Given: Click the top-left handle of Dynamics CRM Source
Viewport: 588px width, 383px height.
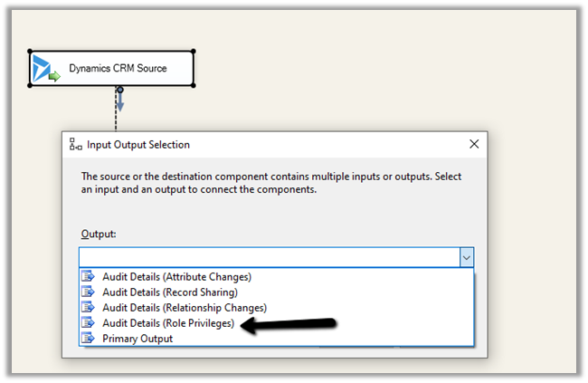Looking at the screenshot, I should [30, 52].
